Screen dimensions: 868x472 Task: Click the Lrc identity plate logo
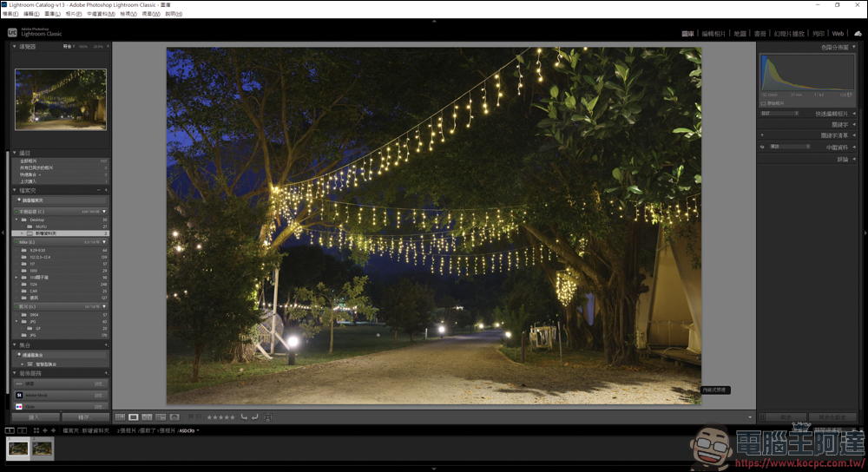(x=12, y=33)
